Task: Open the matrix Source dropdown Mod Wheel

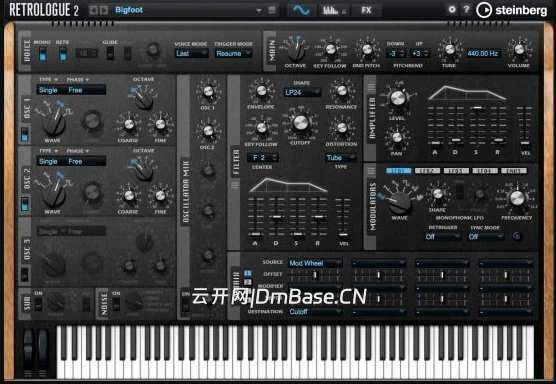Action: [315, 263]
